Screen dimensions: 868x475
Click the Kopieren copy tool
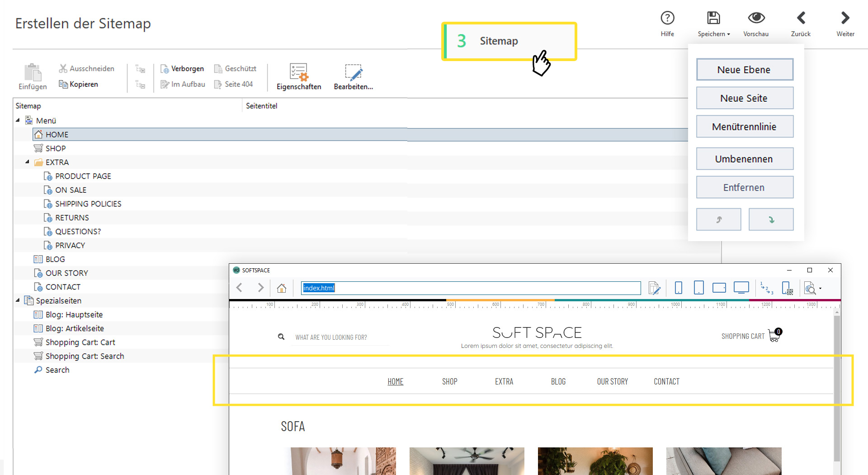pyautogui.click(x=78, y=84)
